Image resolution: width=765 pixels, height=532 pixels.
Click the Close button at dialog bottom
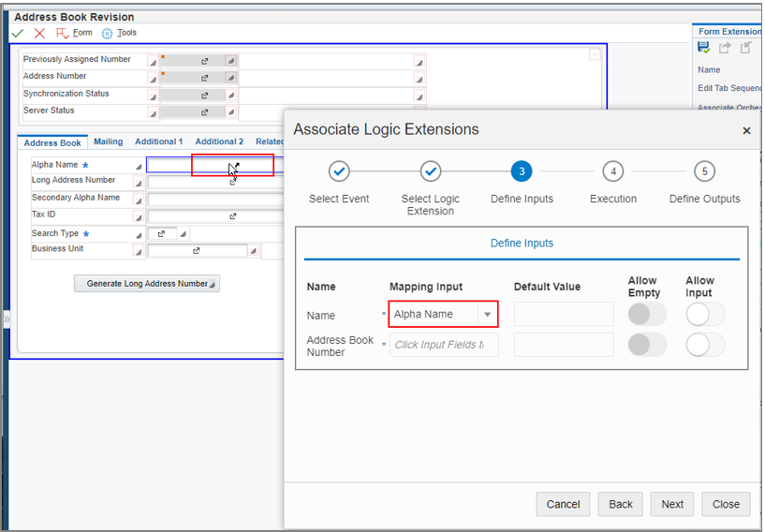[726, 504]
